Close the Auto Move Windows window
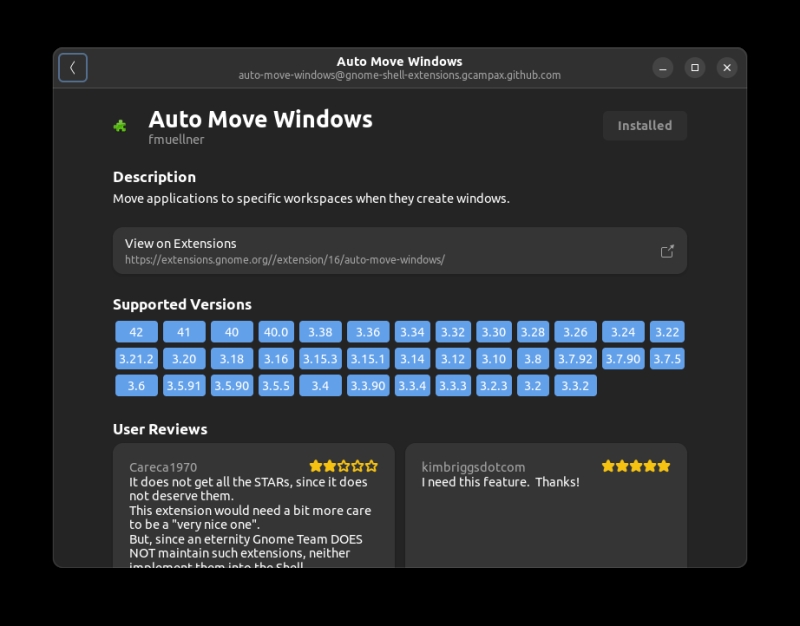 point(727,68)
